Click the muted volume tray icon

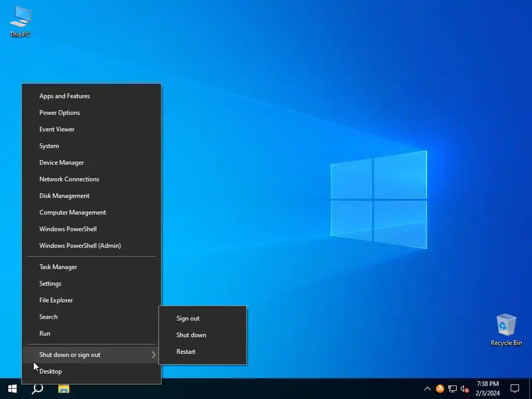(465, 389)
